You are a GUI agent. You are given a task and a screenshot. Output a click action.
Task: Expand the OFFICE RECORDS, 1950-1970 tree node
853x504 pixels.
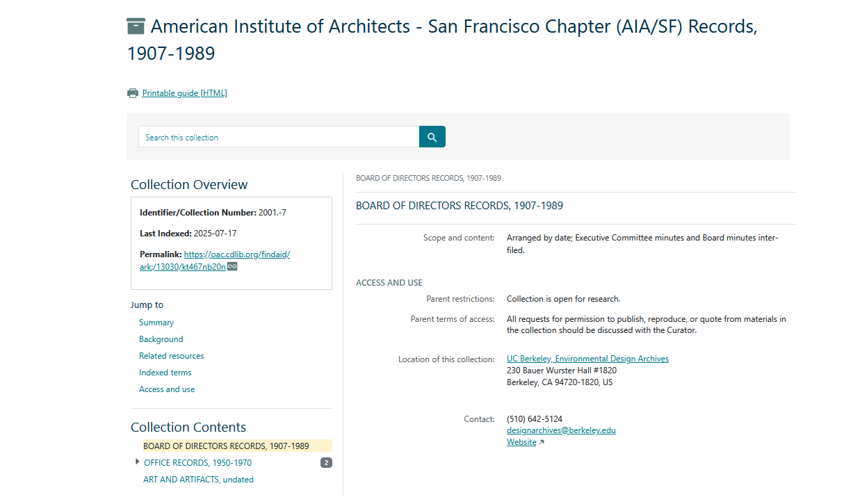click(x=137, y=462)
